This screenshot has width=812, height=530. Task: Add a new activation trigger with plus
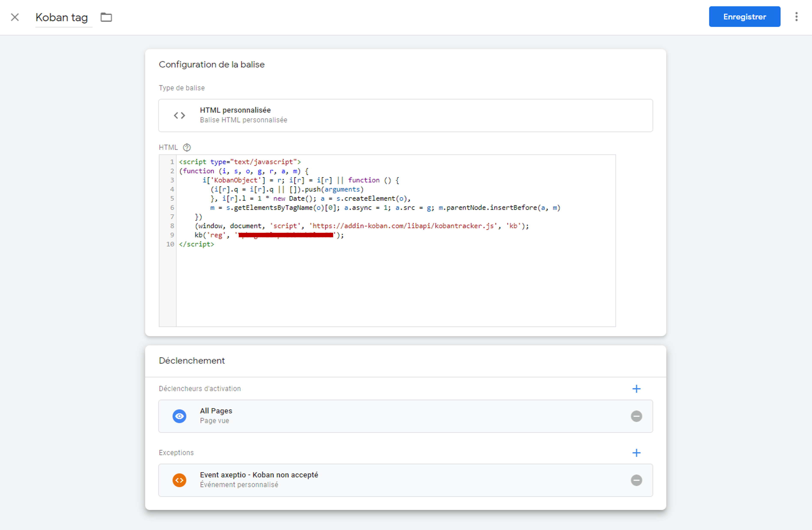tap(636, 389)
